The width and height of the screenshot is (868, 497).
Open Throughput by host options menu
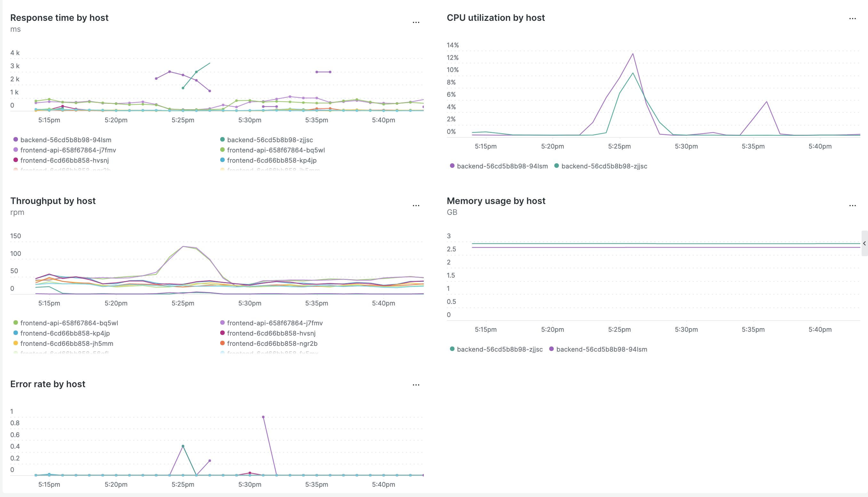(x=416, y=206)
